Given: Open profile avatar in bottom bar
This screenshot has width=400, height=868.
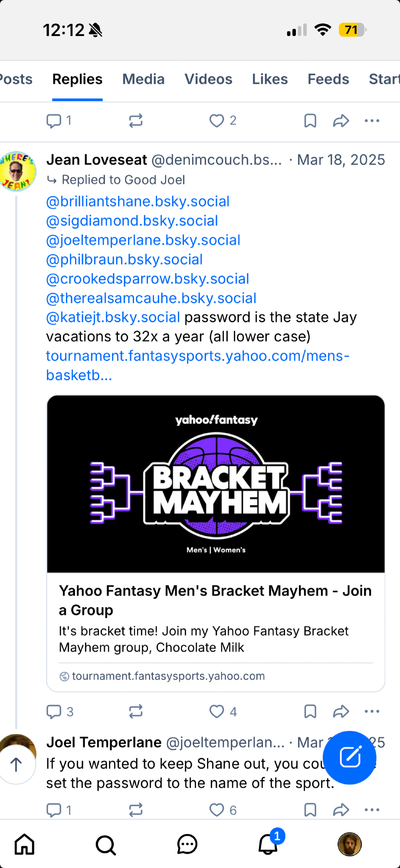Looking at the screenshot, I should tap(350, 845).
